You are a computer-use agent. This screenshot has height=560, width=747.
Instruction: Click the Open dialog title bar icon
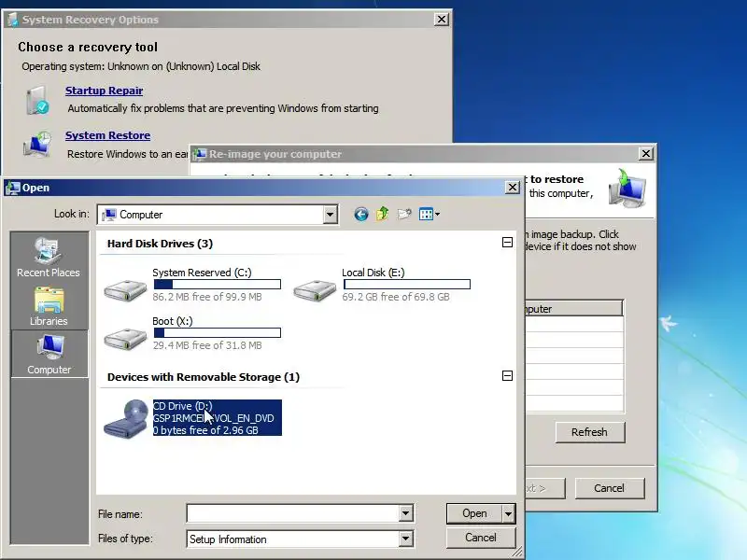12,188
